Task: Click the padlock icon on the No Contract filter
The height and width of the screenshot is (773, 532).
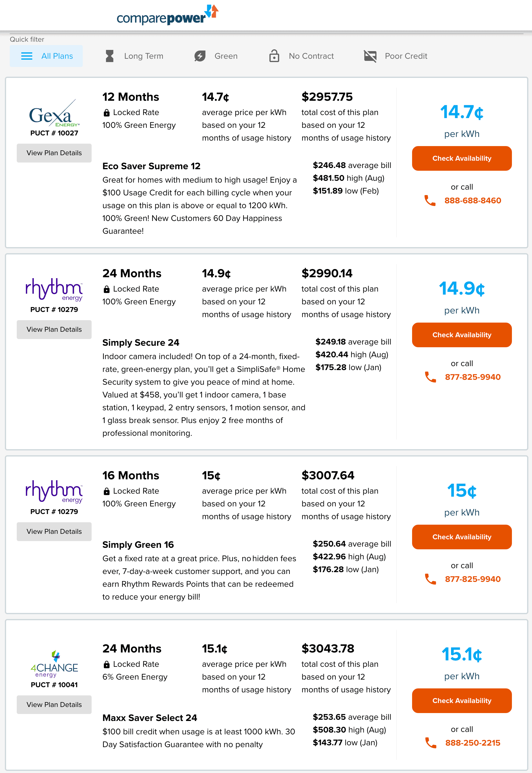Action: click(x=274, y=56)
